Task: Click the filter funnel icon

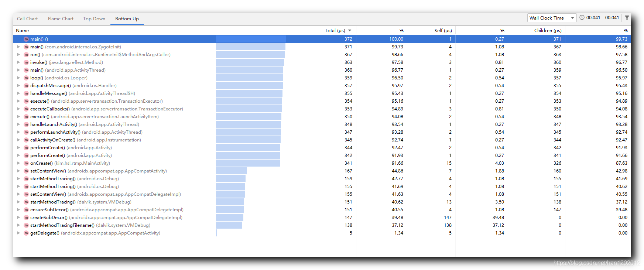Action: coord(627,18)
